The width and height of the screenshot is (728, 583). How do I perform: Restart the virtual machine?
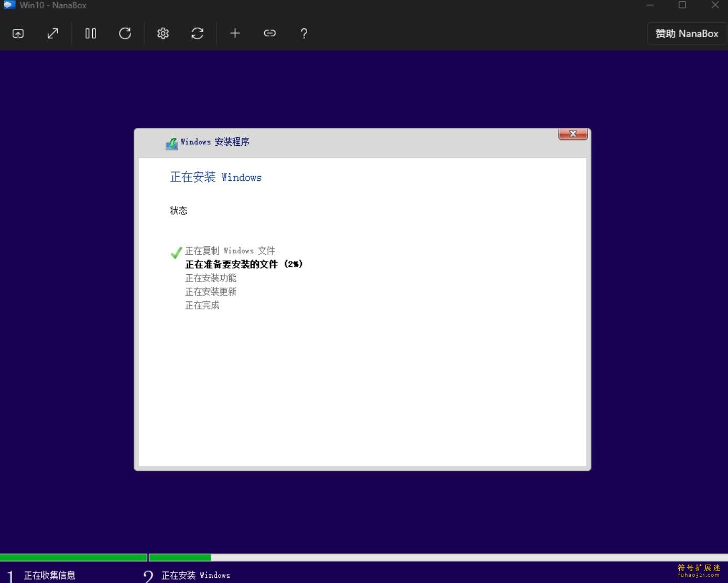[125, 33]
